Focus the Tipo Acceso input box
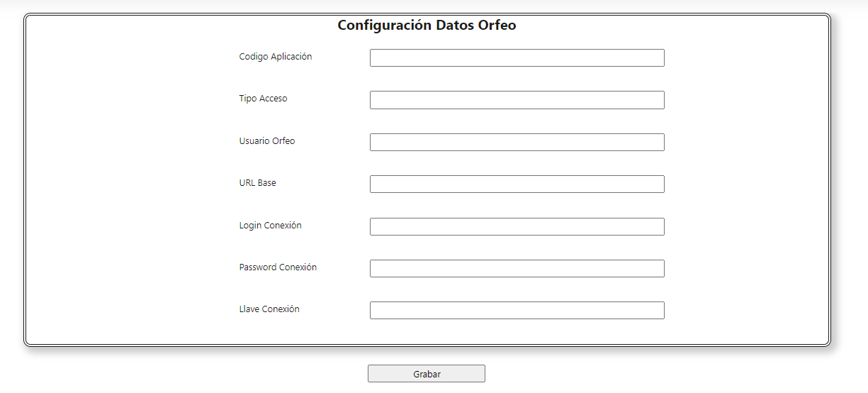The image size is (868, 393). [517, 100]
